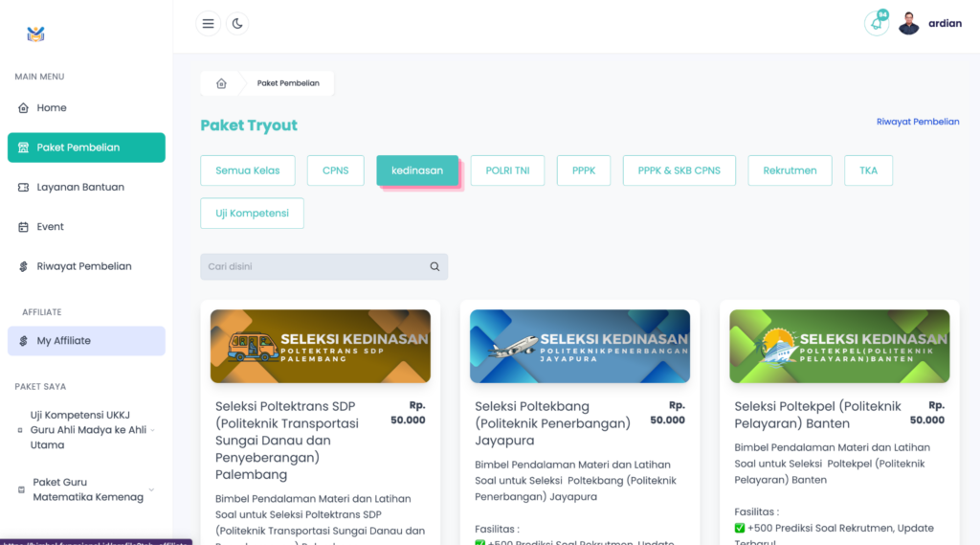Image resolution: width=980 pixels, height=545 pixels.
Task: Click the search magnifier icon
Action: click(x=435, y=266)
